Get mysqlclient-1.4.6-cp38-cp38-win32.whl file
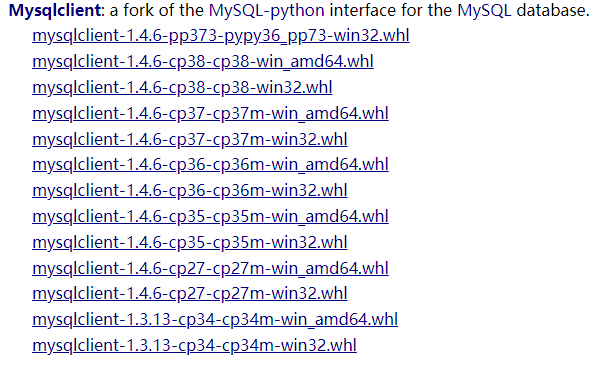611x370 pixels. [182, 87]
